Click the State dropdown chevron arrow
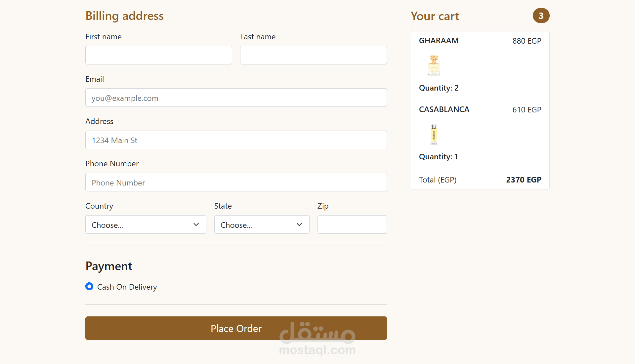 (x=299, y=224)
